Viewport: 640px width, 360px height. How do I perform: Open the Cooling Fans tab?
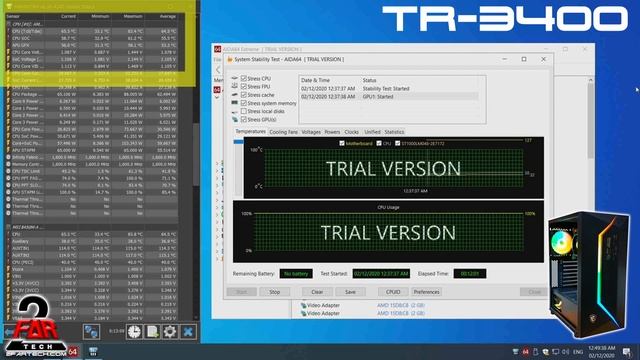tap(283, 132)
